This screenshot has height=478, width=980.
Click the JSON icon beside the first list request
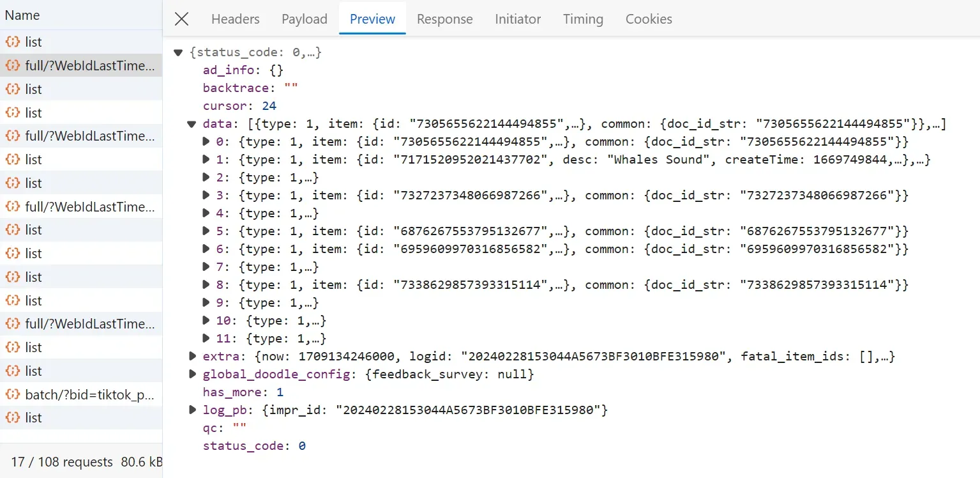(x=12, y=42)
